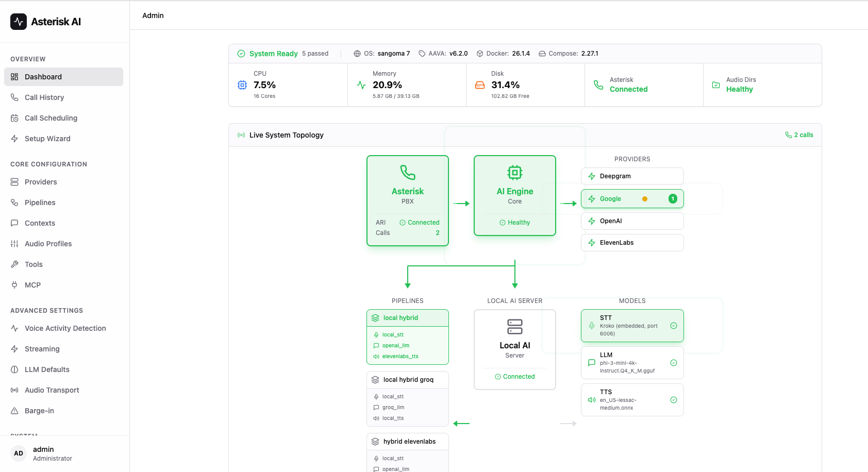Click the MCP icon in sidebar
Image resolution: width=868 pixels, height=472 pixels.
[15, 285]
